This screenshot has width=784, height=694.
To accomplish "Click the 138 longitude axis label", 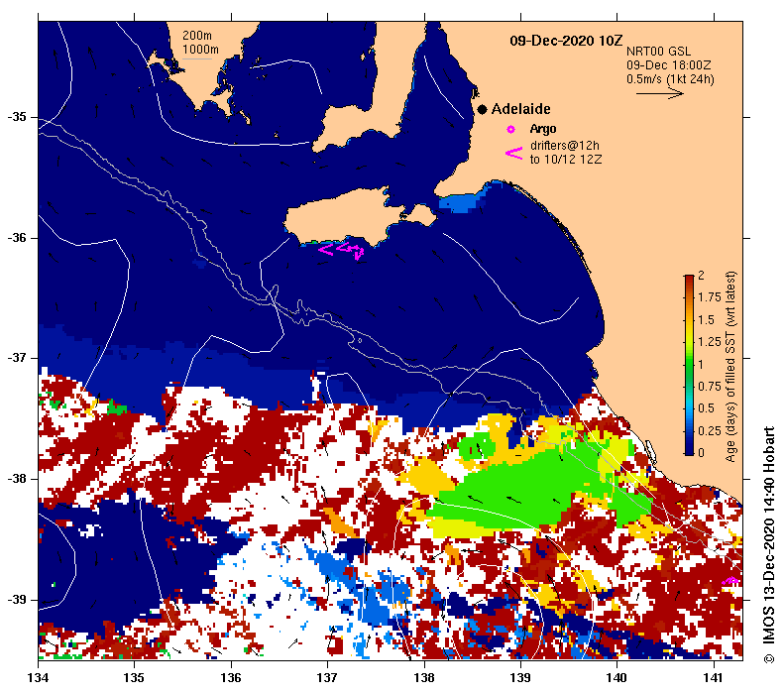I will [x=424, y=678].
